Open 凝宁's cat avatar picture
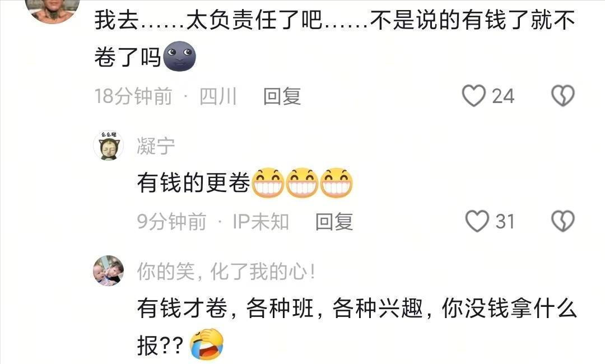This screenshot has width=605, height=364. pos(109,146)
